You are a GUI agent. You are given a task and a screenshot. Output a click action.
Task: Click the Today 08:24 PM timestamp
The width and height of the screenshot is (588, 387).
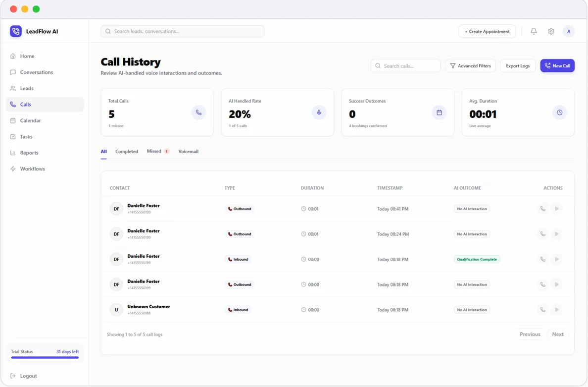coord(392,234)
